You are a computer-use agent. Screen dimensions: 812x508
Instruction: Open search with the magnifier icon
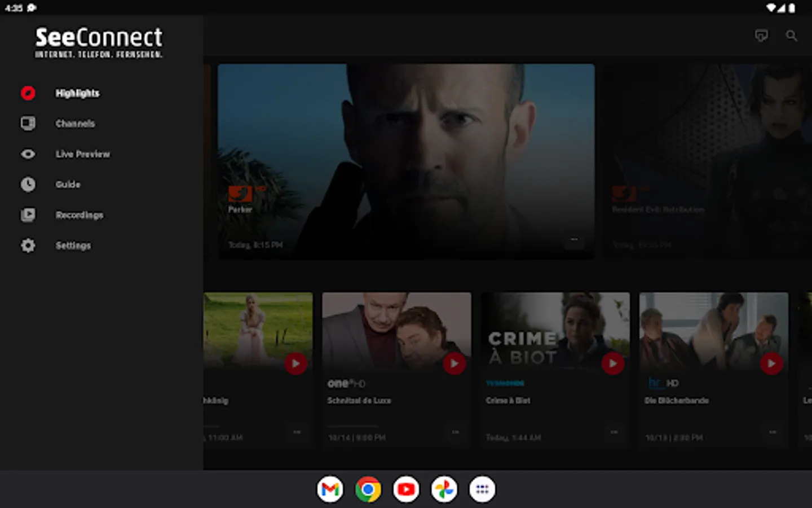click(792, 36)
